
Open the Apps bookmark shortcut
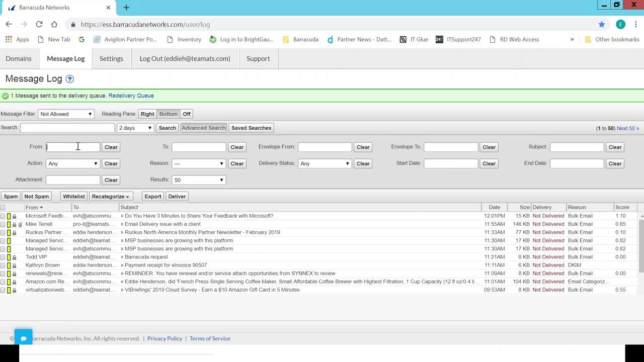click(x=17, y=39)
